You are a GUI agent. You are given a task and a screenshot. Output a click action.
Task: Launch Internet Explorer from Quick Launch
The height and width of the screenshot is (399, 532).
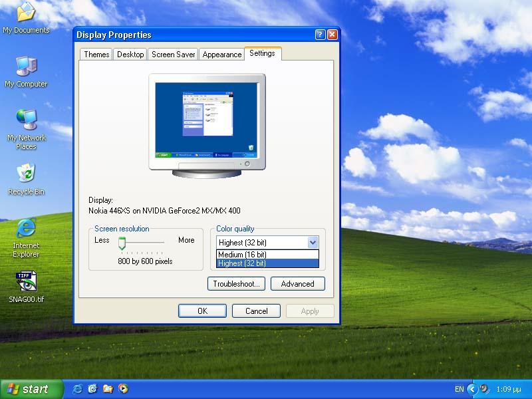(x=77, y=388)
